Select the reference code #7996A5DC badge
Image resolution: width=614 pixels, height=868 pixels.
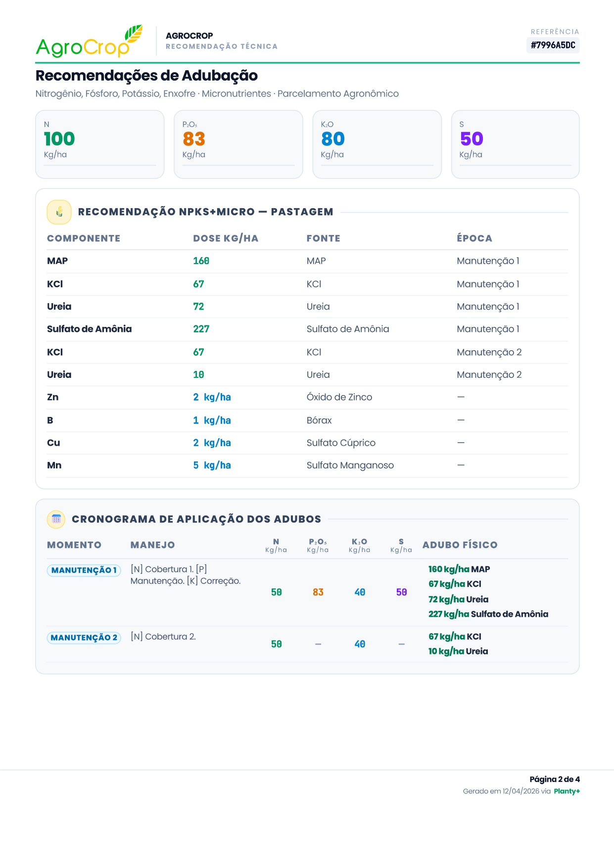coord(553,46)
